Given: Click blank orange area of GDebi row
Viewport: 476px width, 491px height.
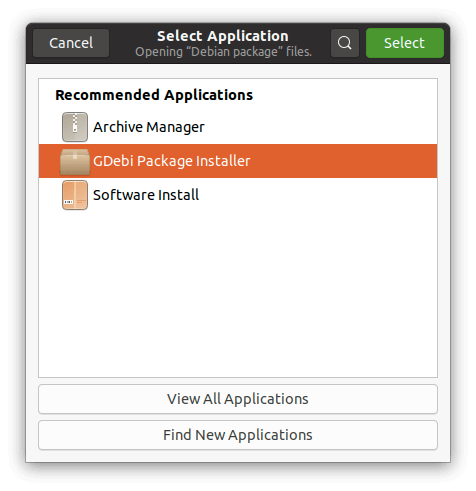Looking at the screenshot, I should point(343,161).
